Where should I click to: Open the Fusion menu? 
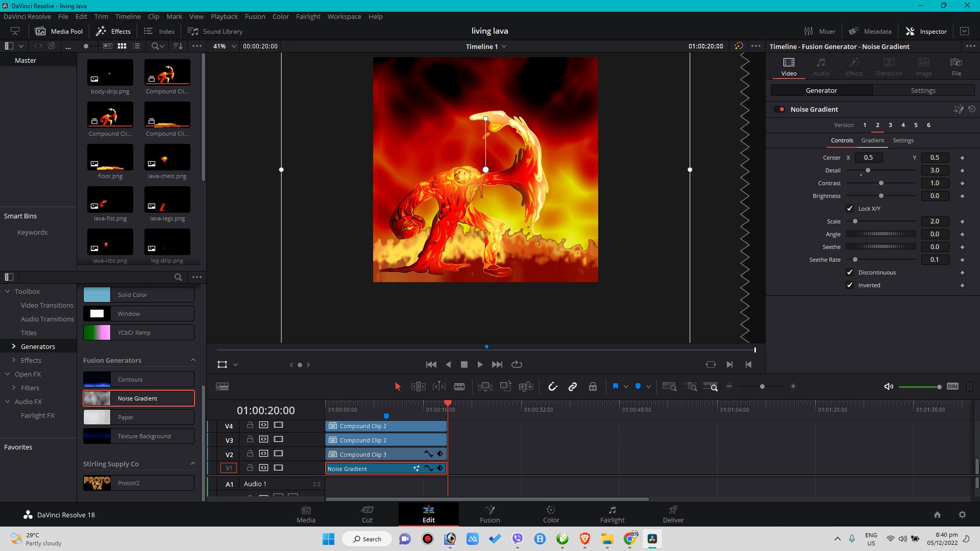[255, 16]
